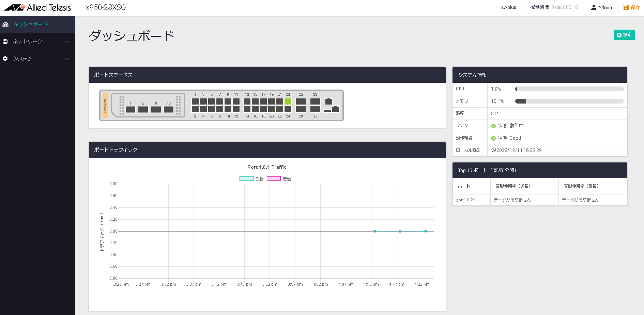Click the clock icon by local time
Image resolution: width=644 pixels, height=315 pixels.
pyautogui.click(x=493, y=150)
